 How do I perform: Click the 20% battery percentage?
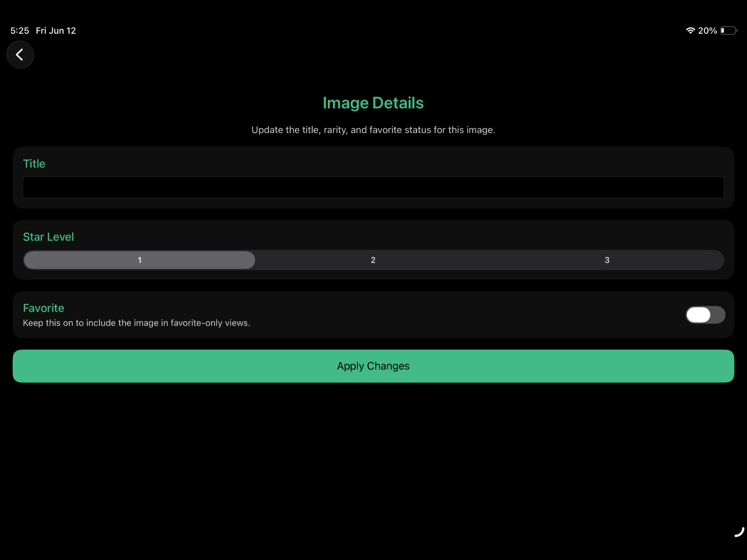point(707,31)
